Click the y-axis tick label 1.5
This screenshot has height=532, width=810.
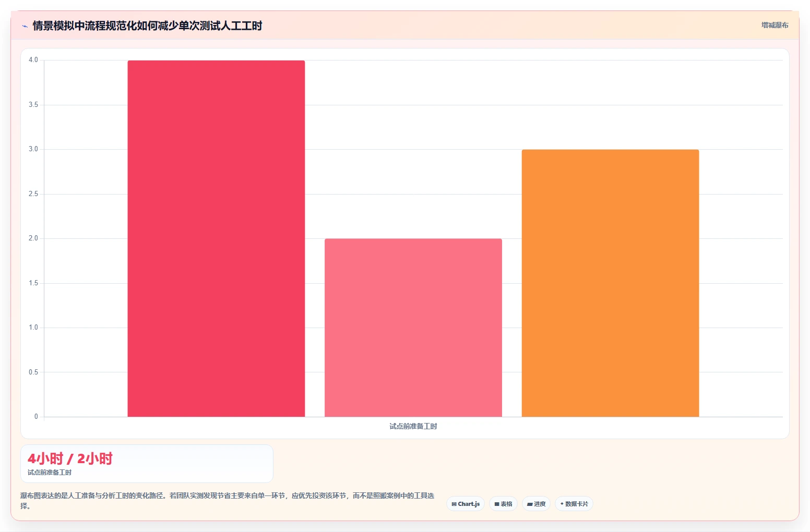pos(33,283)
